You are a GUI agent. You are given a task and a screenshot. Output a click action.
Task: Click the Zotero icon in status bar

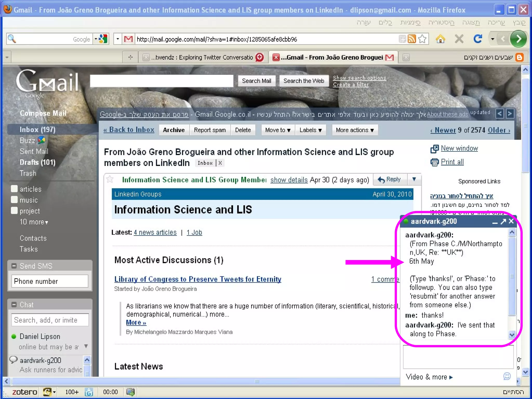point(24,392)
